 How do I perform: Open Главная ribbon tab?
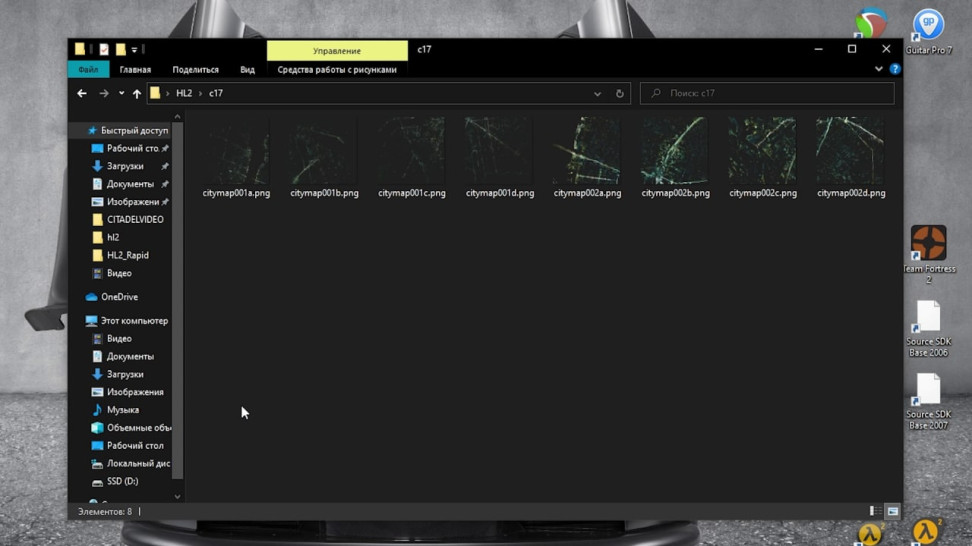point(135,69)
